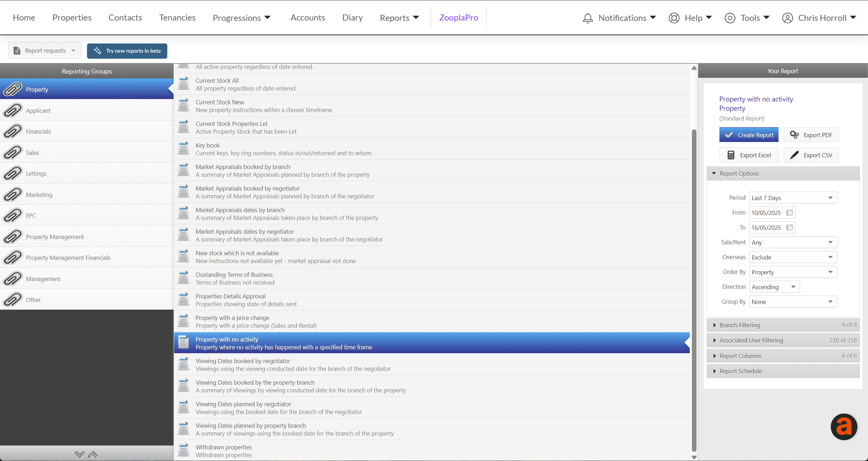Go to the Home tab
Viewport: 868px width, 461px height.
(x=24, y=17)
